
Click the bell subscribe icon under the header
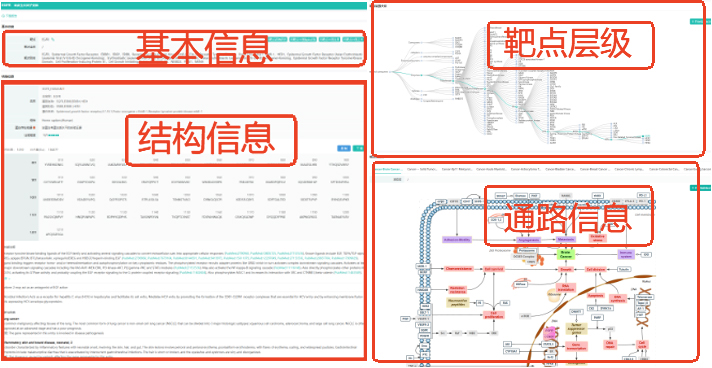coord(3,15)
